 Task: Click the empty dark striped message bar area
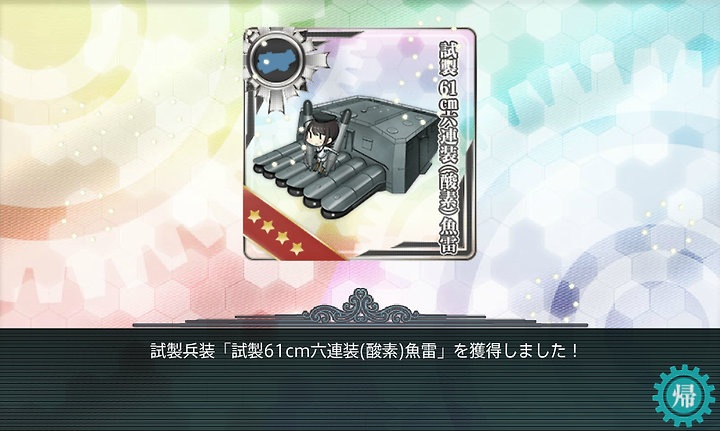(321, 397)
